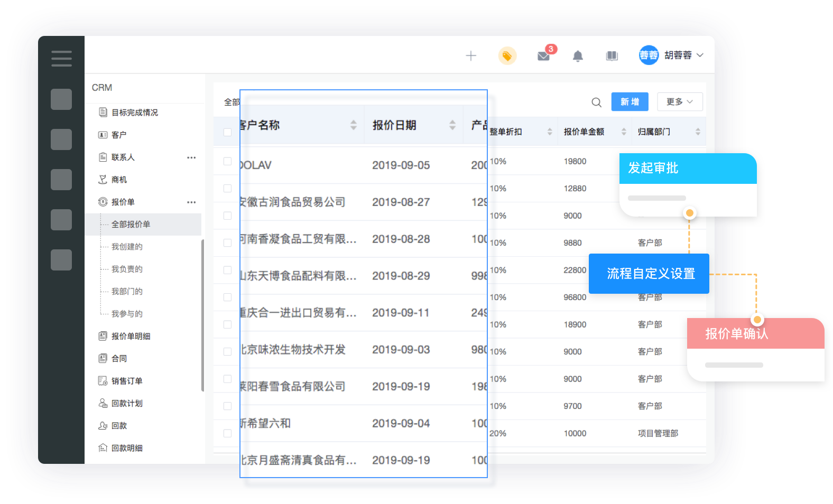This screenshot has width=833, height=504.
Task: Open the book help icon
Action: (612, 55)
